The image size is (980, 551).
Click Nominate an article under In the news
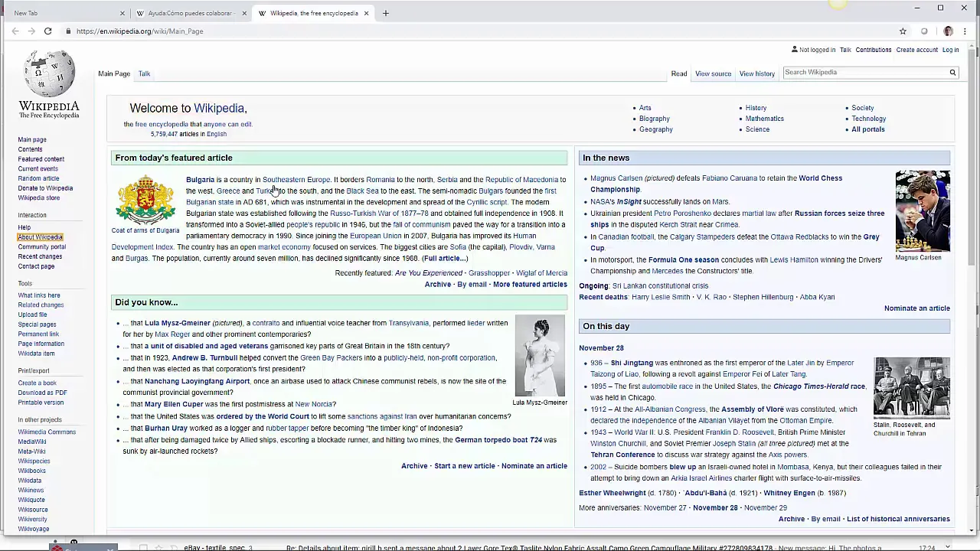click(917, 308)
